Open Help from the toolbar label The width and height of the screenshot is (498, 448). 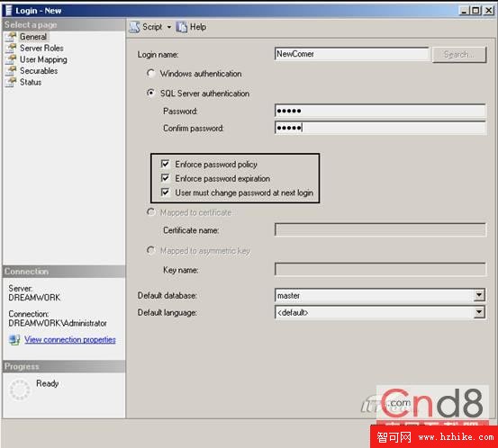click(x=198, y=27)
